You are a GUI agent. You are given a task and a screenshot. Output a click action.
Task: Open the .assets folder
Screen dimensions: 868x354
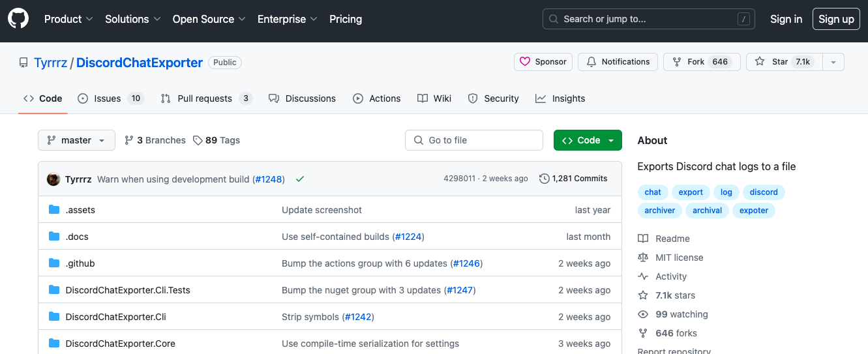pos(80,210)
